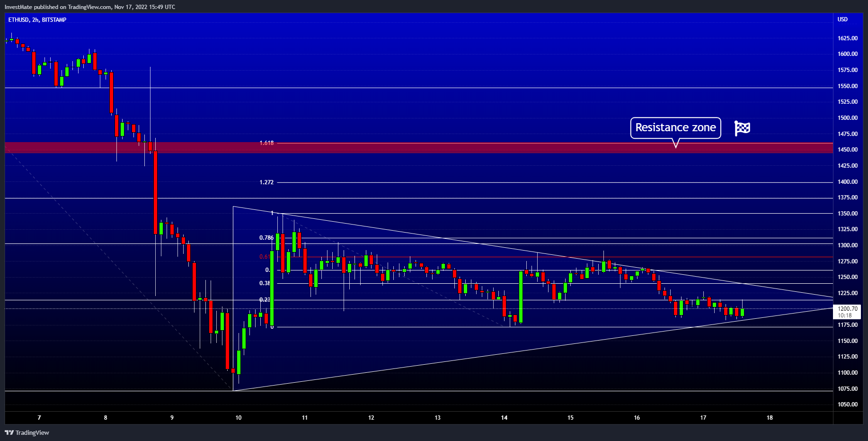Click date 18 on the time axis
Screen dimensions: 868x441
point(770,418)
